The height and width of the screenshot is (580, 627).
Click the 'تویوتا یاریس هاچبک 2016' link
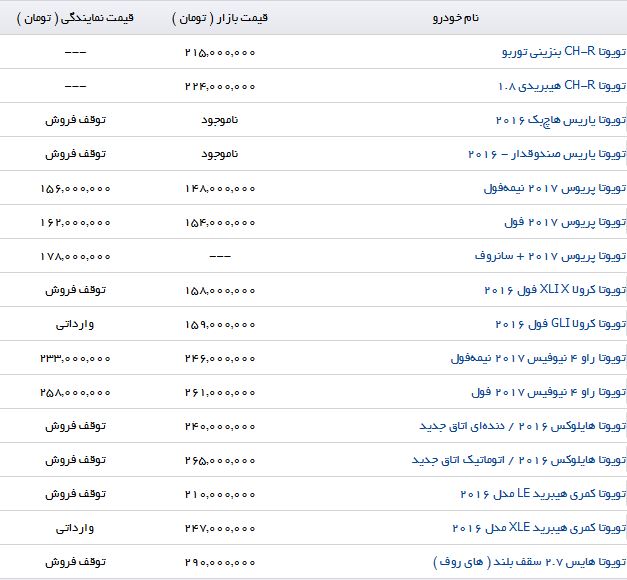point(561,120)
